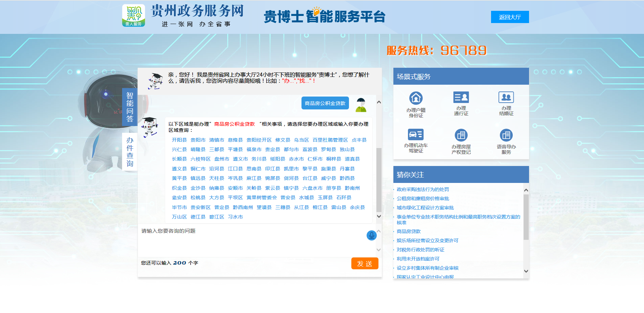Select the marriage certificate service icon
Screen dimensions: 644x313
pos(506,98)
